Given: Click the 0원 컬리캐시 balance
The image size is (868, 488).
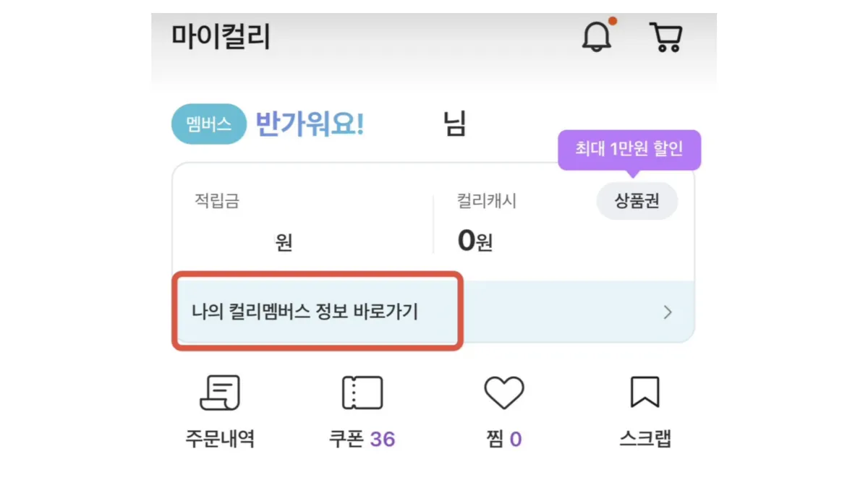Looking at the screenshot, I should (x=475, y=241).
